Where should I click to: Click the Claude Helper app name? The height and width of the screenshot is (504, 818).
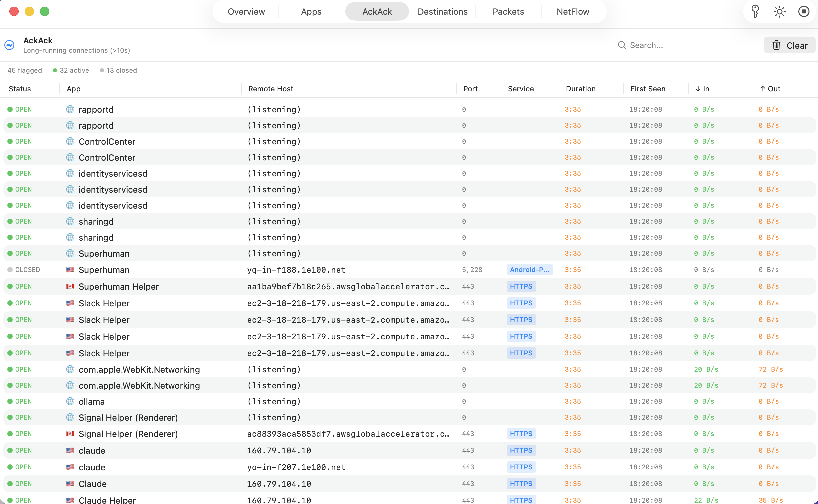pos(107,500)
